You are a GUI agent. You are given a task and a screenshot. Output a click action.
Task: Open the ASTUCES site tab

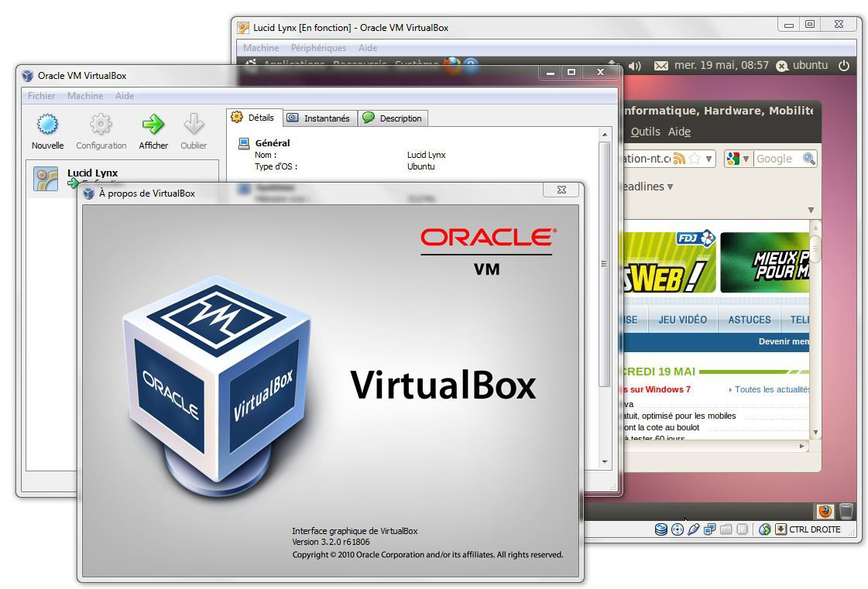[x=750, y=320]
